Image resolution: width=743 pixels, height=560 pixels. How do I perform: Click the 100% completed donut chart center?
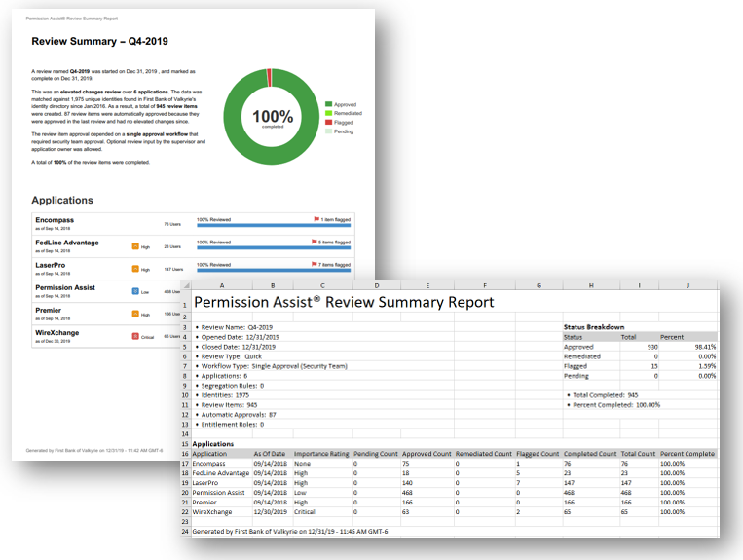(x=273, y=118)
